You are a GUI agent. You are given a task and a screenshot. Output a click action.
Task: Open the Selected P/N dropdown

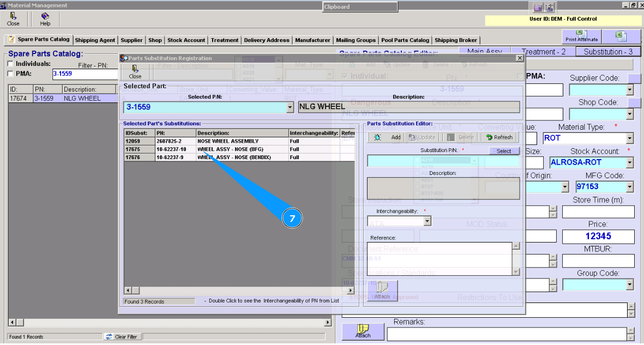(x=290, y=108)
